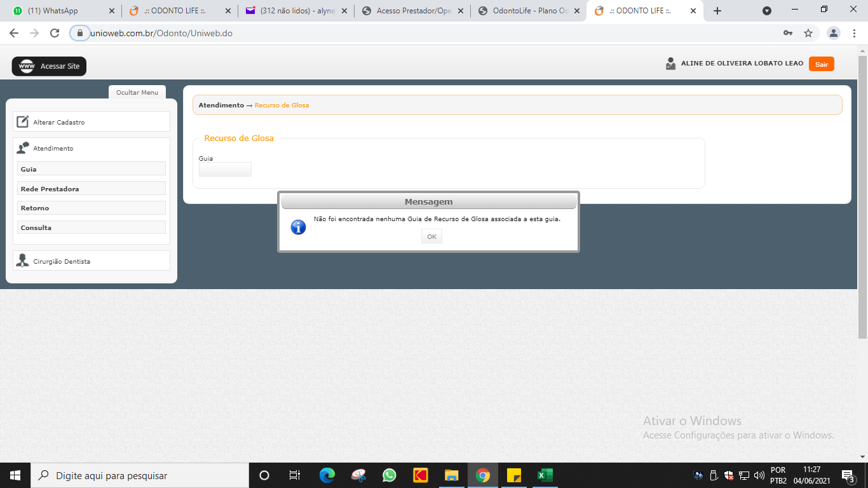Open the Windows Start menu
The width and height of the screenshot is (868, 488).
[15, 475]
